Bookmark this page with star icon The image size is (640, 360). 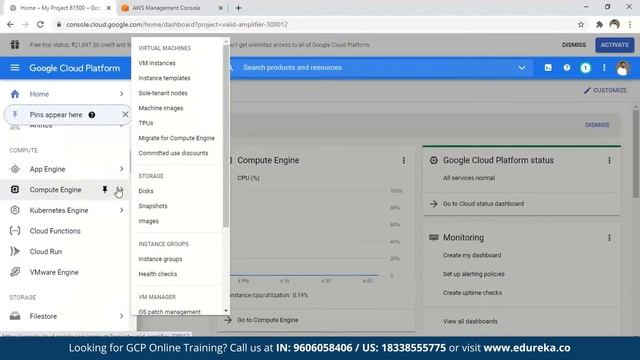click(x=581, y=24)
